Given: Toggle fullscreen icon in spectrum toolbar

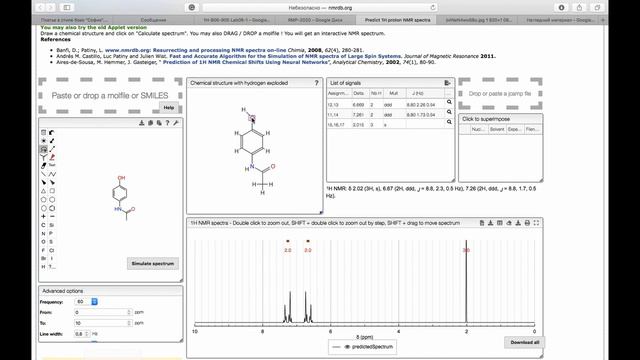Looking at the screenshot, I should tap(536, 223).
